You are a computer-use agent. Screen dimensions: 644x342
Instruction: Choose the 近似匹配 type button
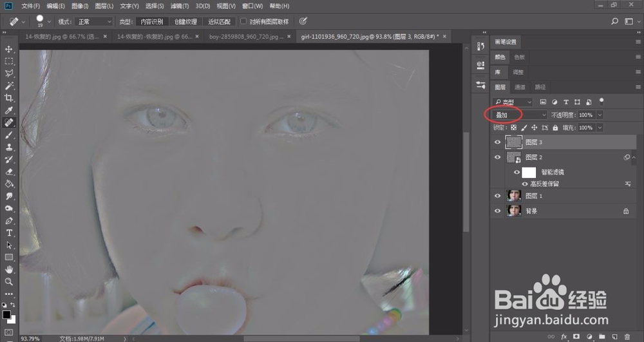219,21
